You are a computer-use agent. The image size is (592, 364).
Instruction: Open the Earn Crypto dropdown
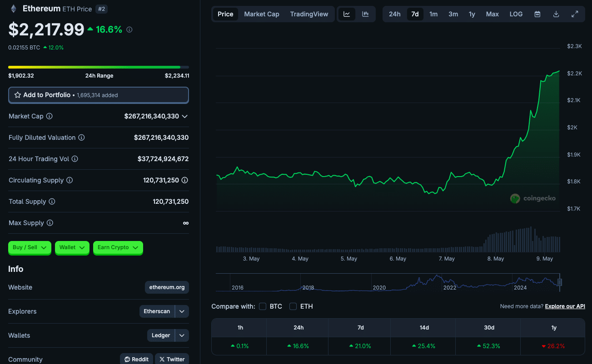pyautogui.click(x=118, y=247)
